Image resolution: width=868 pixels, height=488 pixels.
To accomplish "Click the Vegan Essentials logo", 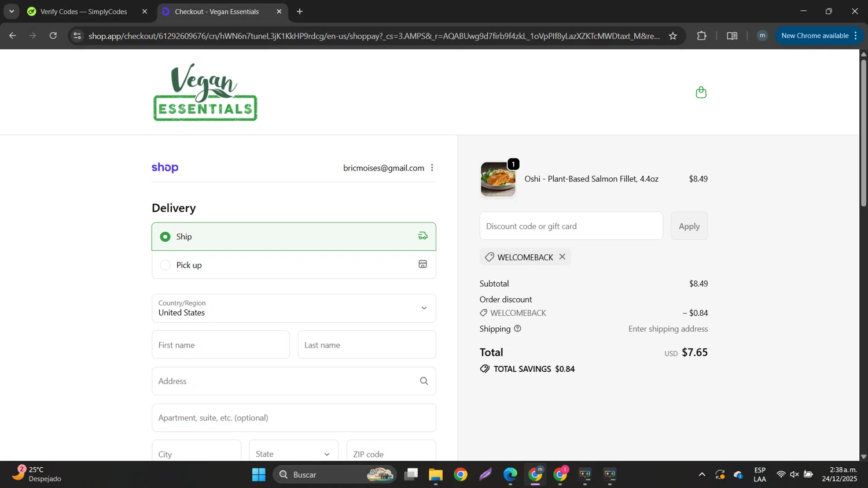I will [x=205, y=93].
